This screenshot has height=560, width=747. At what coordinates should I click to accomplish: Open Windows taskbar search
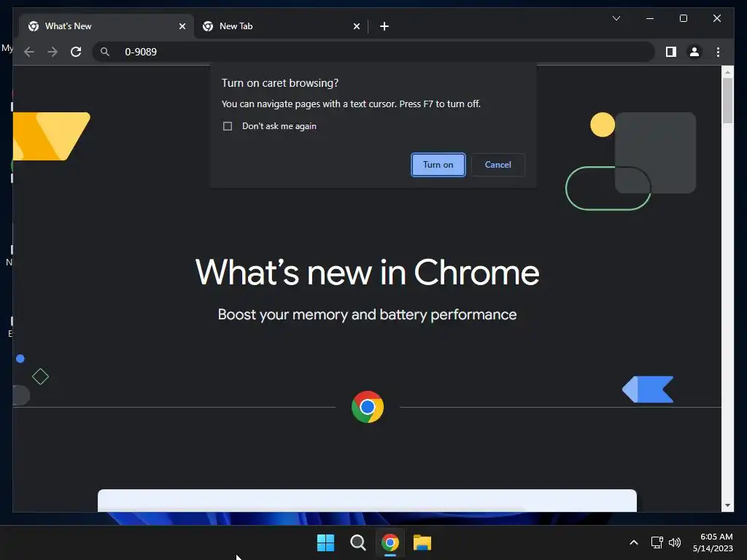357,542
